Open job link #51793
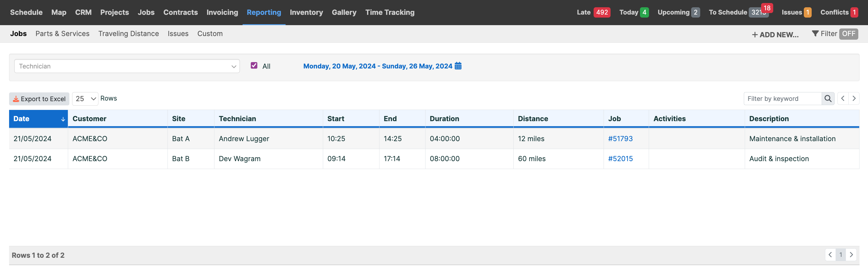This screenshot has width=868, height=272. (x=620, y=138)
